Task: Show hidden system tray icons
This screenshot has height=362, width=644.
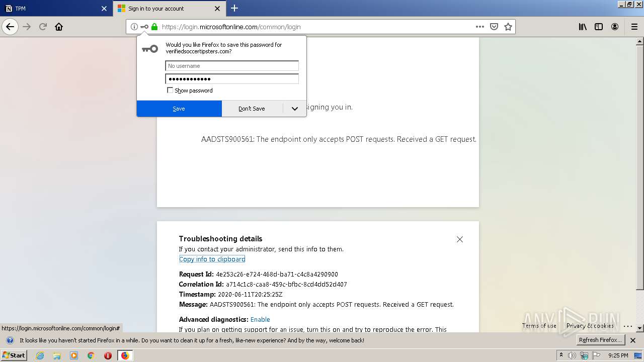Action: [561, 355]
